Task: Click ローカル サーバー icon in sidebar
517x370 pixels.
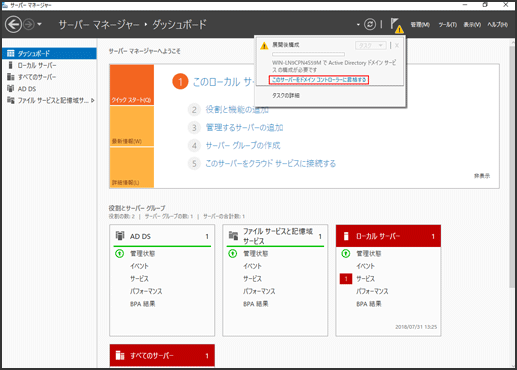Action: pyautogui.click(x=11, y=65)
